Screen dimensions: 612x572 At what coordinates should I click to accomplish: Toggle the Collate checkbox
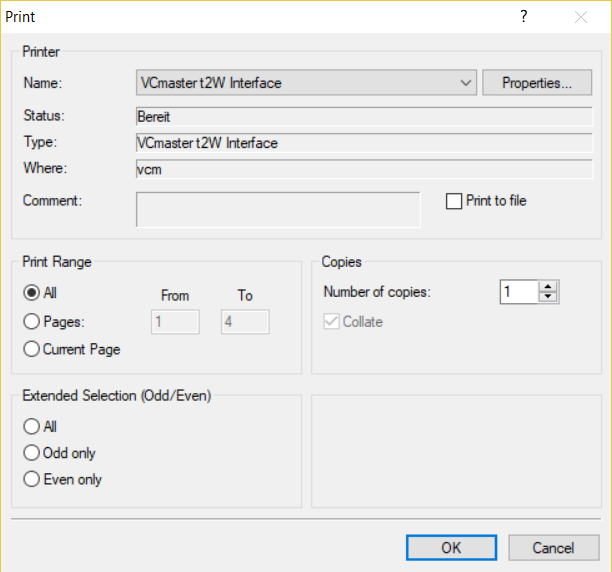(330, 321)
